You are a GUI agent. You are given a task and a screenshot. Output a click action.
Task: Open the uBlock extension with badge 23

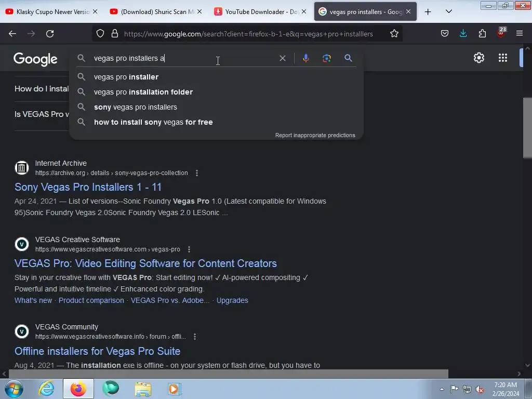click(501, 33)
